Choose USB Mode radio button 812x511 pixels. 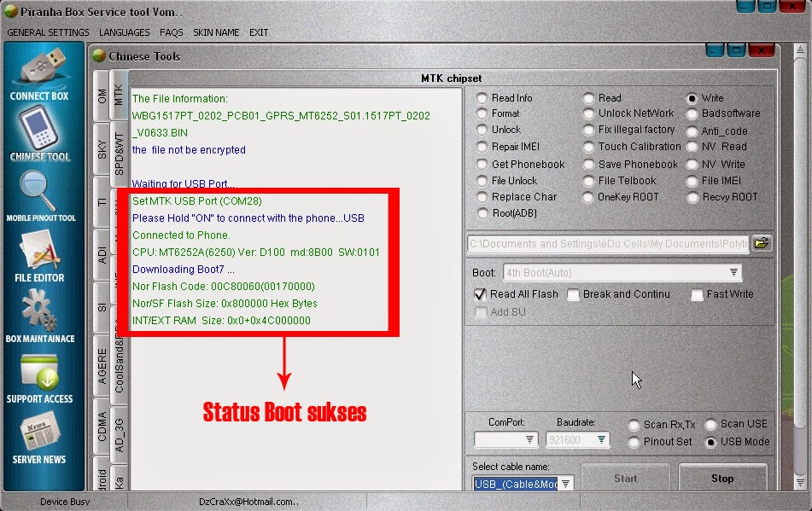[x=711, y=442]
